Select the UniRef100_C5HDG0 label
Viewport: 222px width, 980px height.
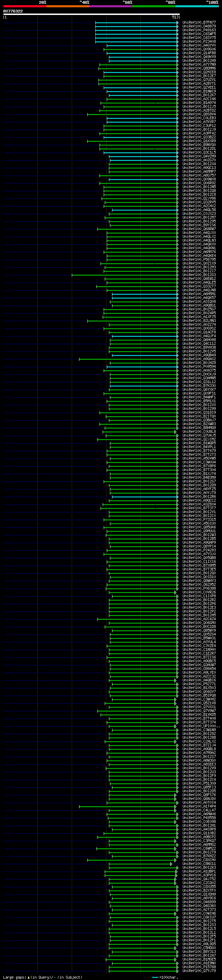[x=199, y=948]
